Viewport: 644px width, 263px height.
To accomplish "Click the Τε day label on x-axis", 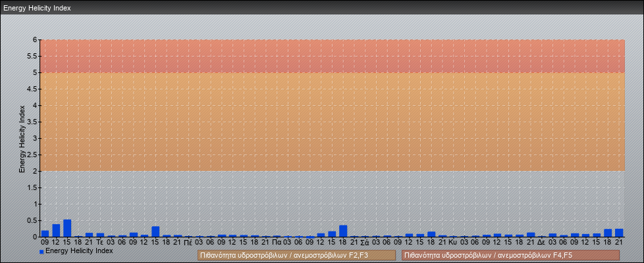I will click(100, 242).
